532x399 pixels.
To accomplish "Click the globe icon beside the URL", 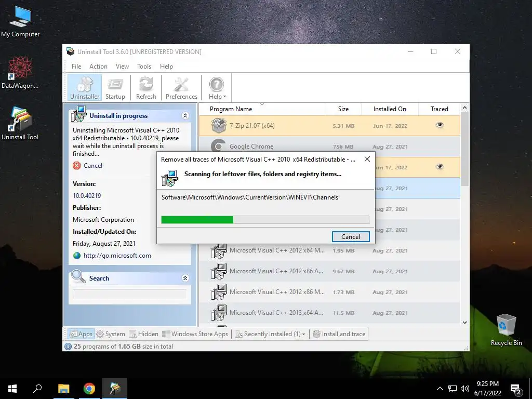I will coord(77,256).
